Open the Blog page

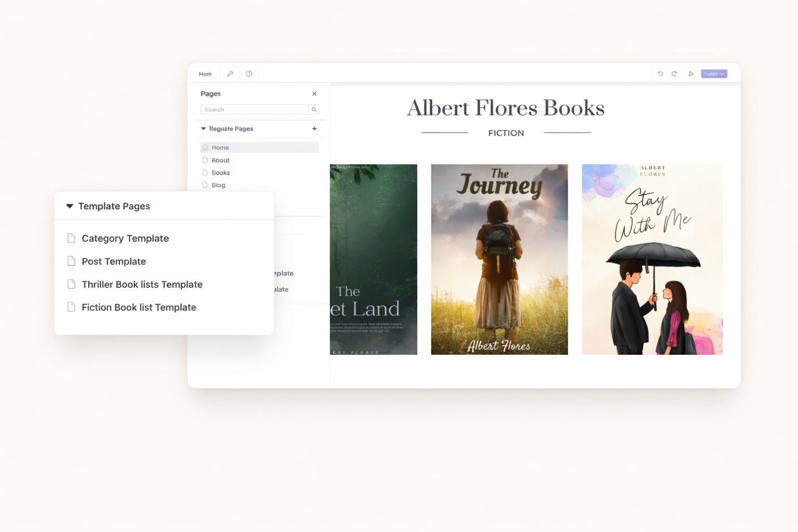(218, 185)
